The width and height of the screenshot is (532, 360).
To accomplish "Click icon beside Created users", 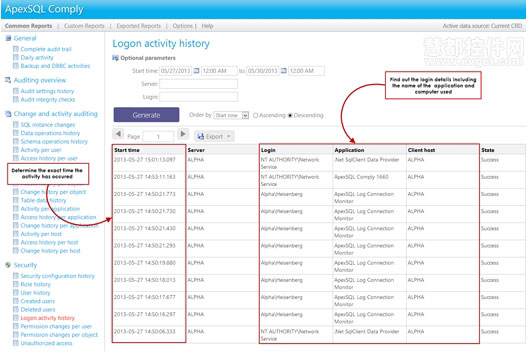I will tap(16, 301).
